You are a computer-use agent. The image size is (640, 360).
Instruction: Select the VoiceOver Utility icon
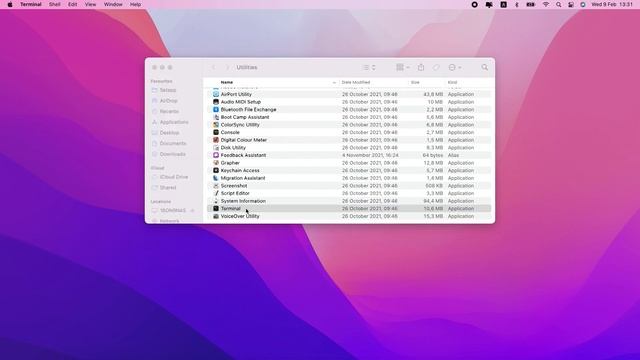tap(216, 216)
